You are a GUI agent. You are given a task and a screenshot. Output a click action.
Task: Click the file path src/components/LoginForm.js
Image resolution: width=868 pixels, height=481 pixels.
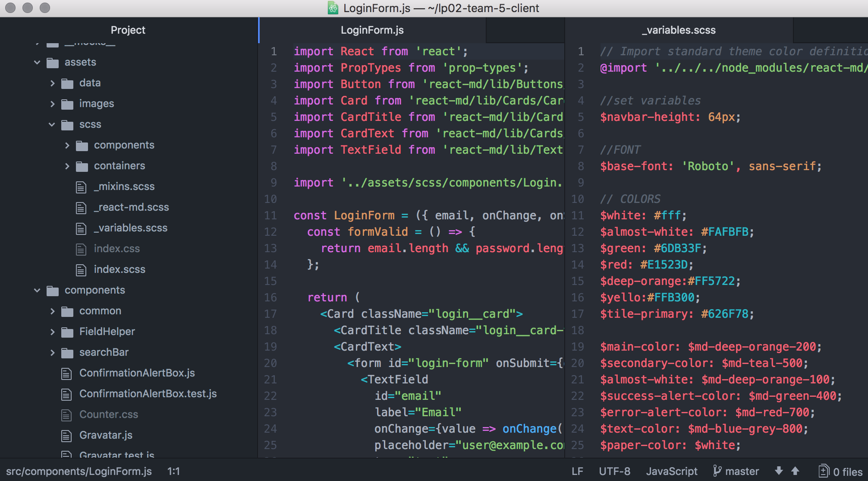tap(79, 472)
